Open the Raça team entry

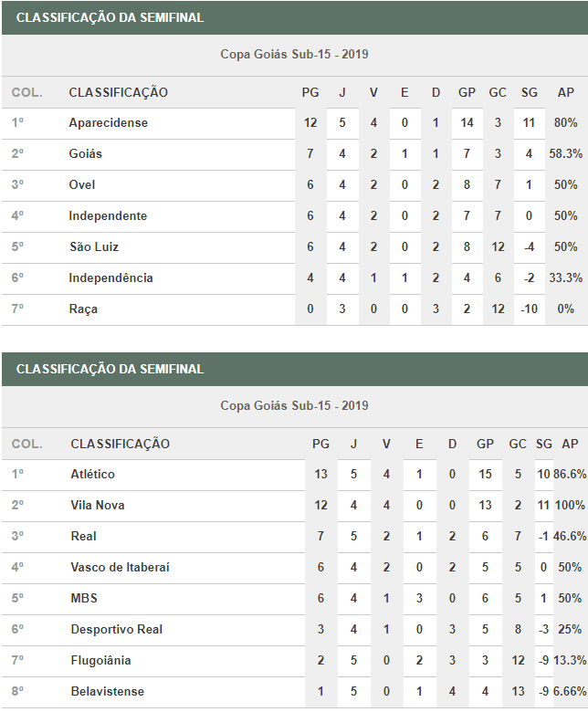83,309
